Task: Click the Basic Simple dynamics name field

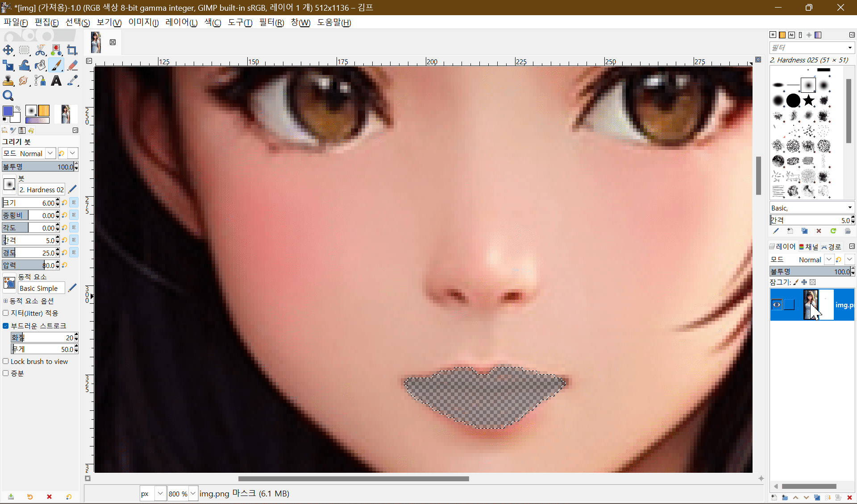Action: [41, 288]
